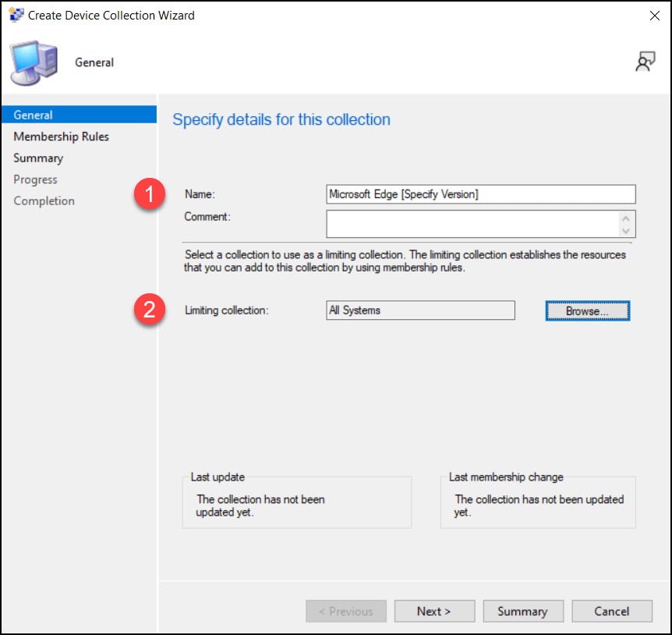Click the feedback person icon in header
Viewport: 672px width, 635px height.
[x=645, y=62]
